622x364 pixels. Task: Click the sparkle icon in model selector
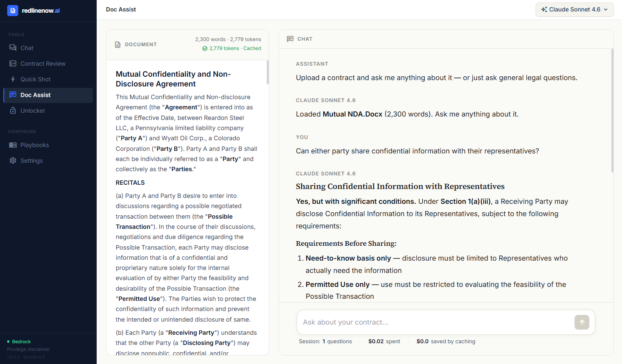pos(544,9)
